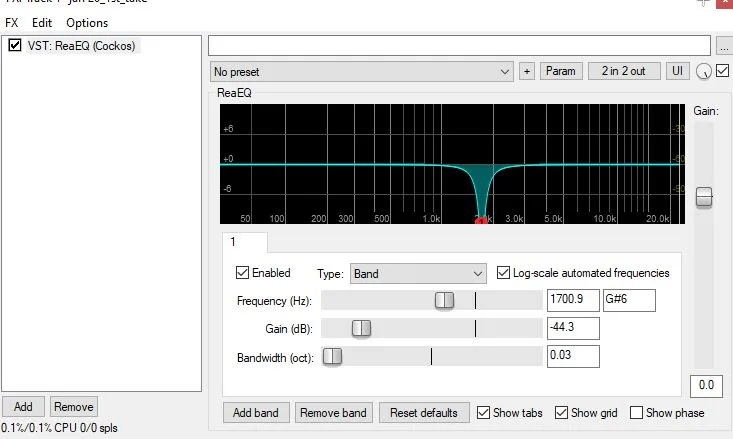Screen dimensions: 733x439
Task: Click the Gain (dB) value field
Action: coord(572,328)
